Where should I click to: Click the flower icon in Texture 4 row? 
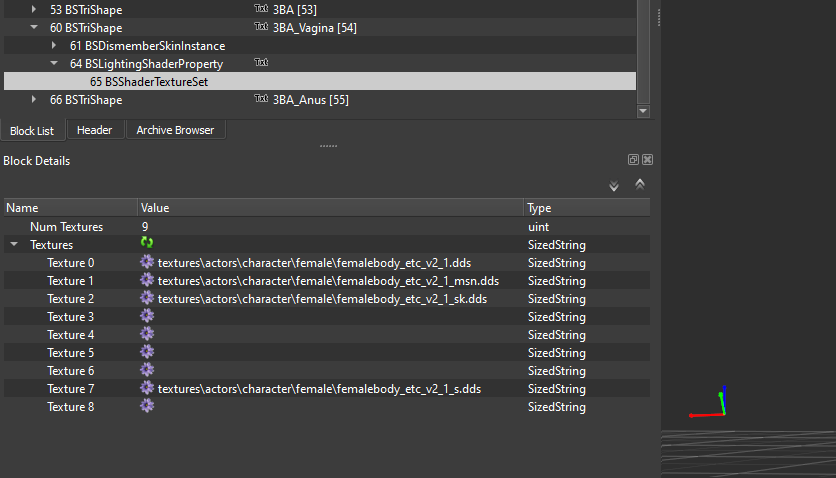(x=147, y=334)
